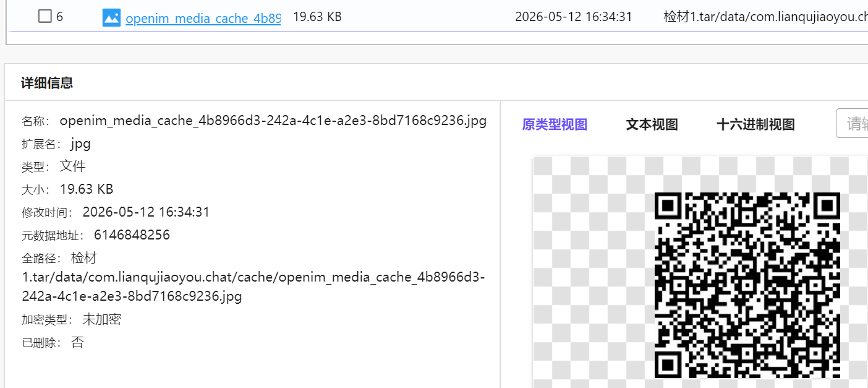Open the openim_media_cache_4b89 file link
Screen dimensions: 868x388
pos(203,18)
